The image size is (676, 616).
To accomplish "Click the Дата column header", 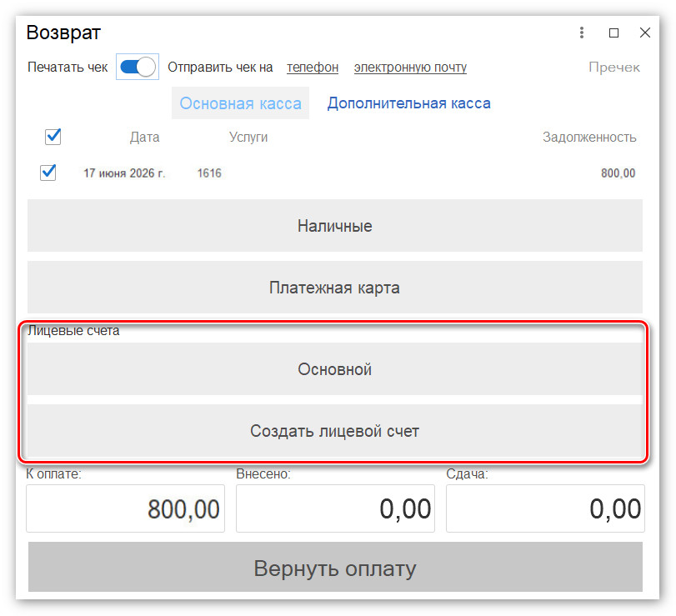I will tap(145, 137).
